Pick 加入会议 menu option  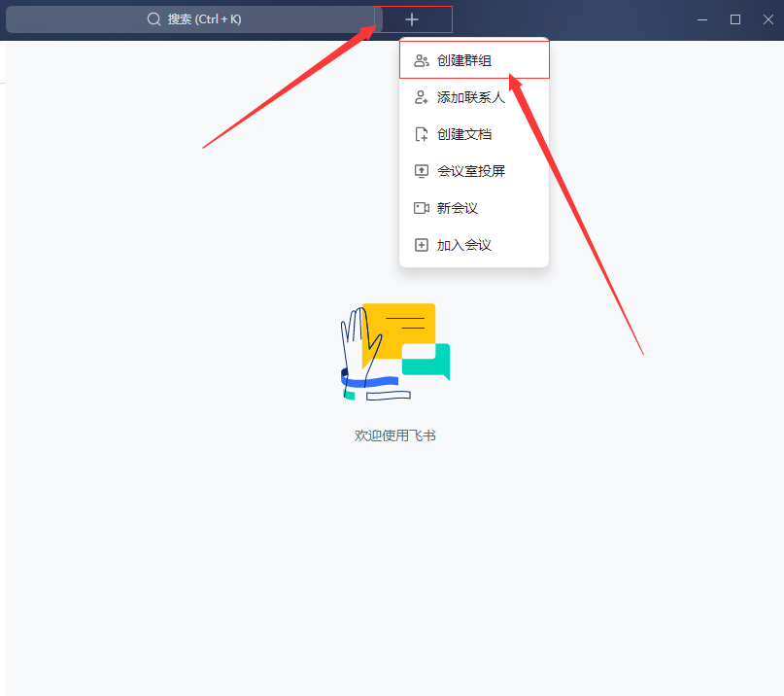pyautogui.click(x=474, y=245)
